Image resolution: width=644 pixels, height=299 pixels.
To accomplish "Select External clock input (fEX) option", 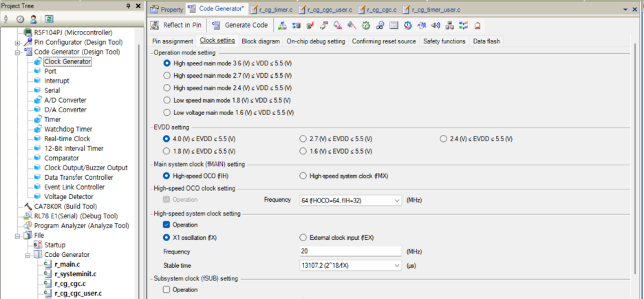I will click(303, 238).
